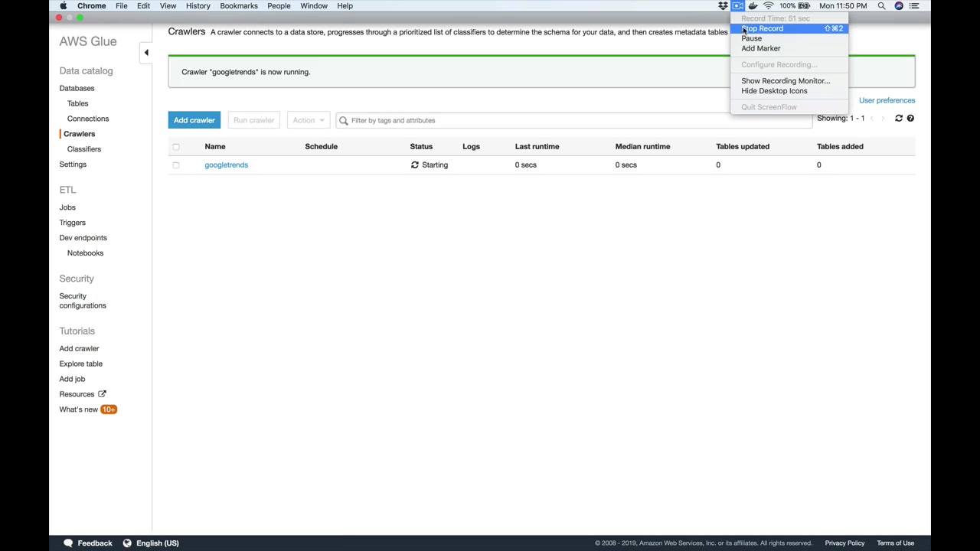The height and width of the screenshot is (551, 980).
Task: Open User preferences link
Action: 887,100
